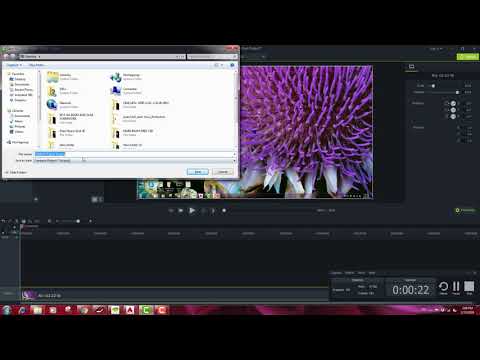Open the file name history dropdown arrow
This screenshot has width=480, height=360.
coord(234,154)
